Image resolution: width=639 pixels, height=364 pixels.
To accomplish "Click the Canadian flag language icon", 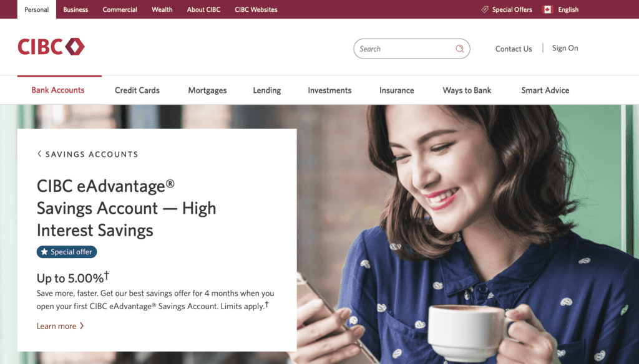I will coord(548,9).
